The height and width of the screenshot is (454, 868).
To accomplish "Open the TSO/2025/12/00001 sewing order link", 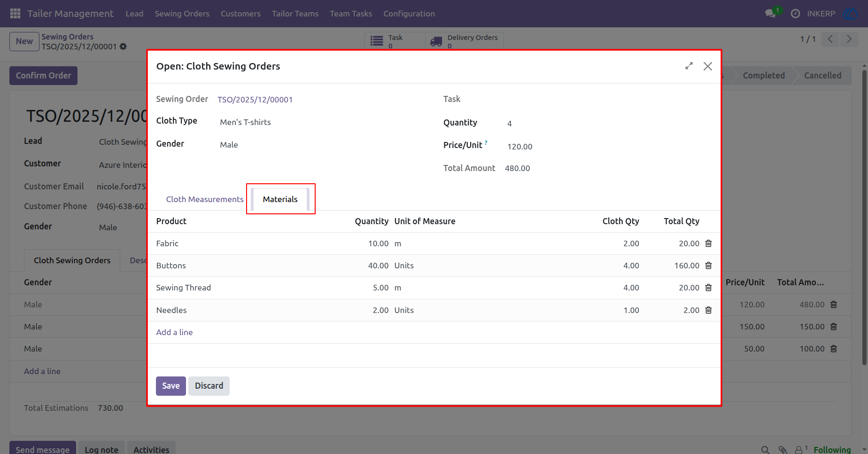I will point(255,100).
